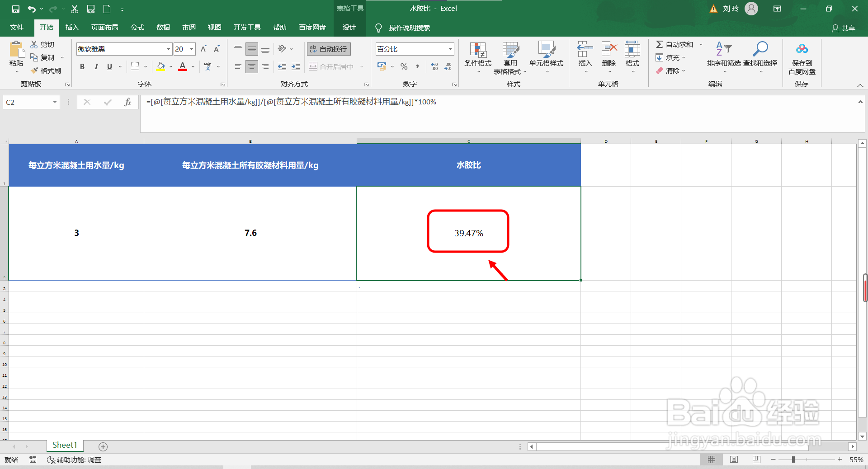868x469 pixels.
Task: Open AutoSum (自动求和)
Action: coord(675,44)
